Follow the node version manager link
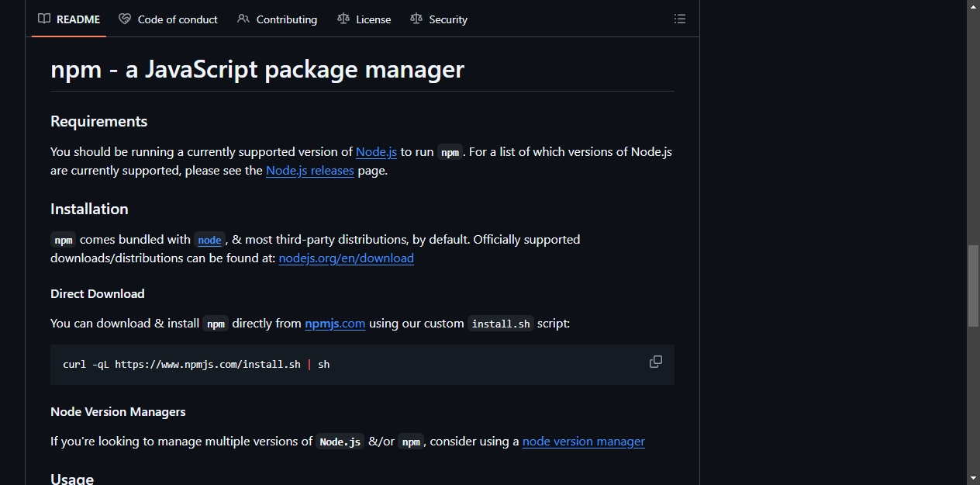The height and width of the screenshot is (485, 980). click(584, 441)
